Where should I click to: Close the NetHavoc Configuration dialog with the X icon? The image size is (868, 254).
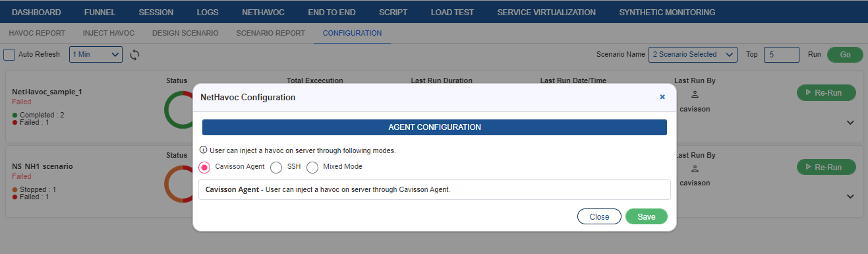(662, 97)
